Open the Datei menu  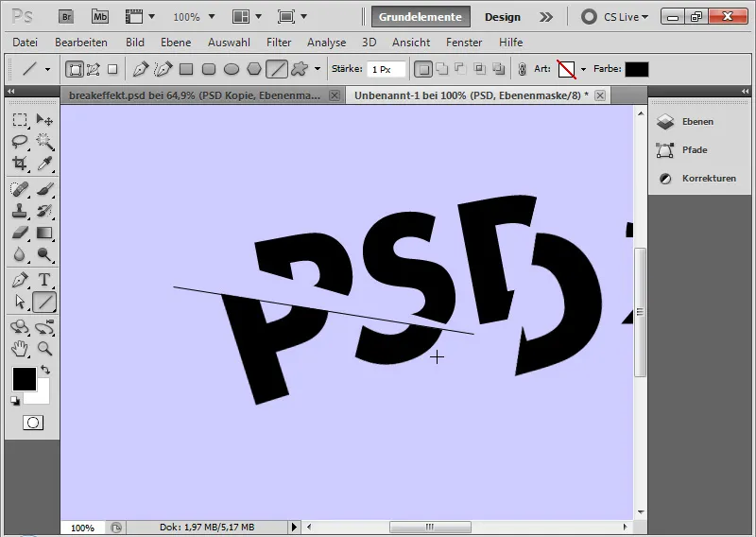click(26, 43)
